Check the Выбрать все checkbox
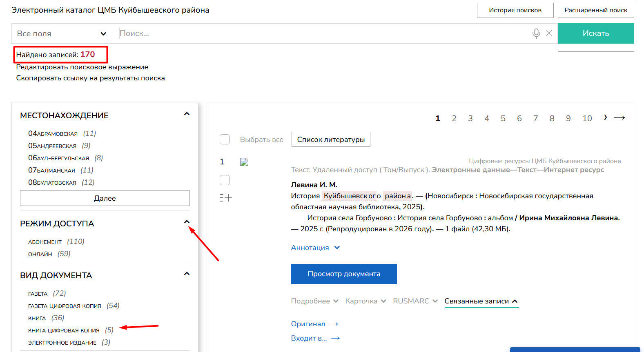The image size is (644, 352). [x=225, y=139]
